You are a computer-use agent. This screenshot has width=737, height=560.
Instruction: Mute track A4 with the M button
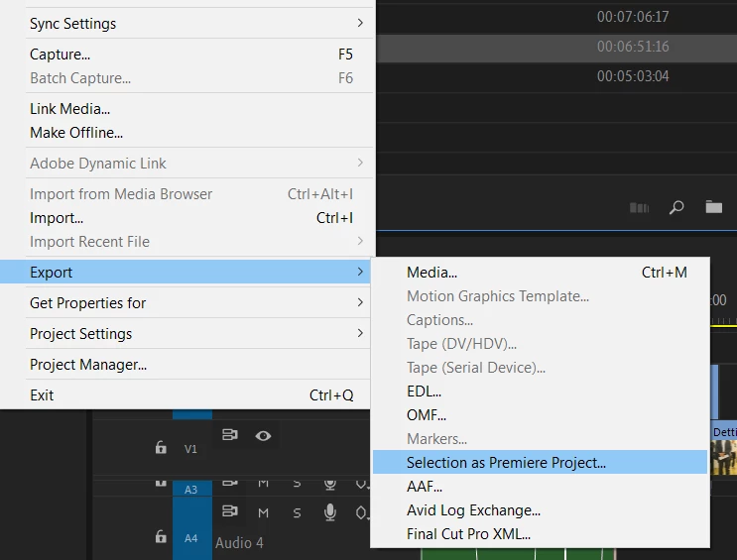(263, 512)
